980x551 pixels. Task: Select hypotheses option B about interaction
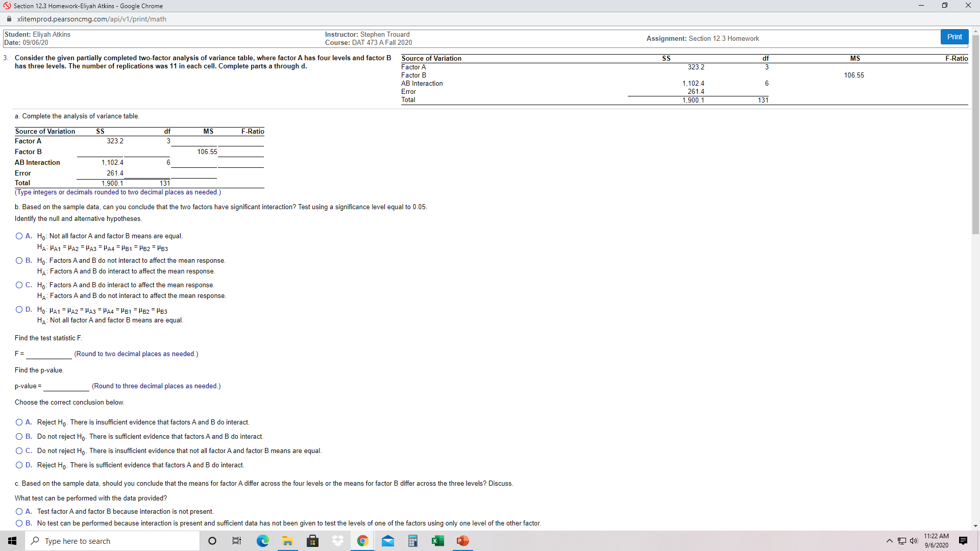coord(19,261)
